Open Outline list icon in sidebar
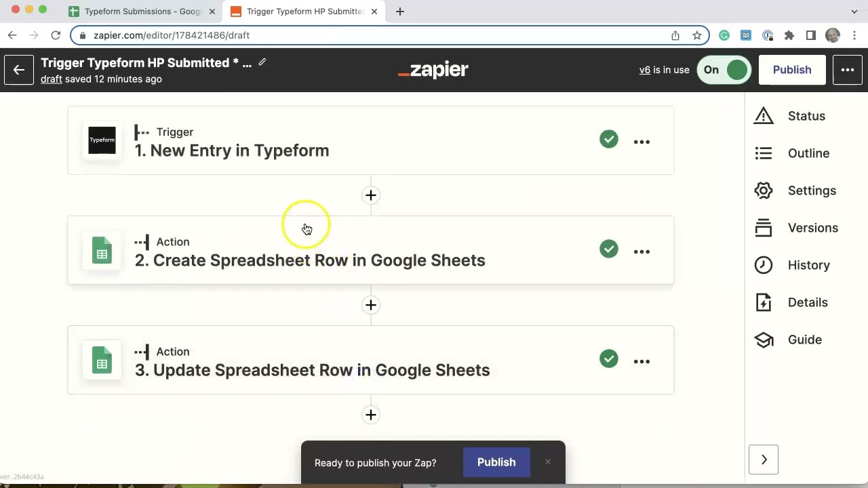Screen dimensions: 868x488 pyautogui.click(x=764, y=153)
